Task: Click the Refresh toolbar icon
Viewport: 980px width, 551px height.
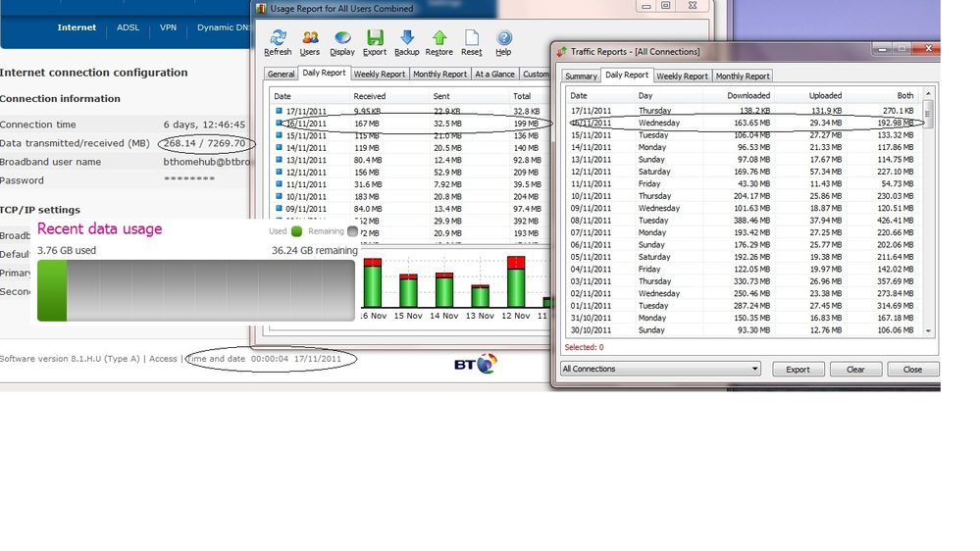Action: [278, 38]
